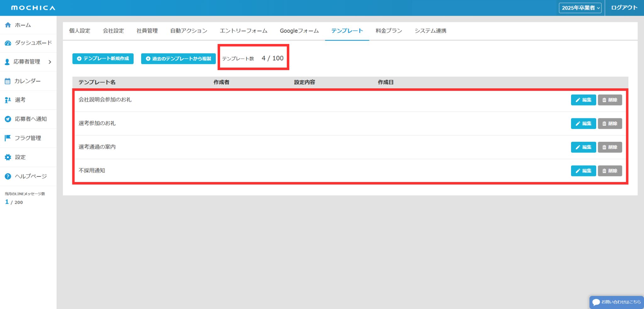This screenshot has height=309, width=644.
Task: Select the 料金プラン tab
Action: pyautogui.click(x=389, y=31)
